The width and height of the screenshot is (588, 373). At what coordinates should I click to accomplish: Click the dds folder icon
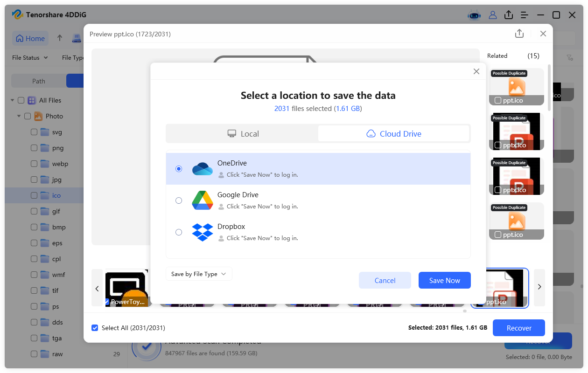45,322
